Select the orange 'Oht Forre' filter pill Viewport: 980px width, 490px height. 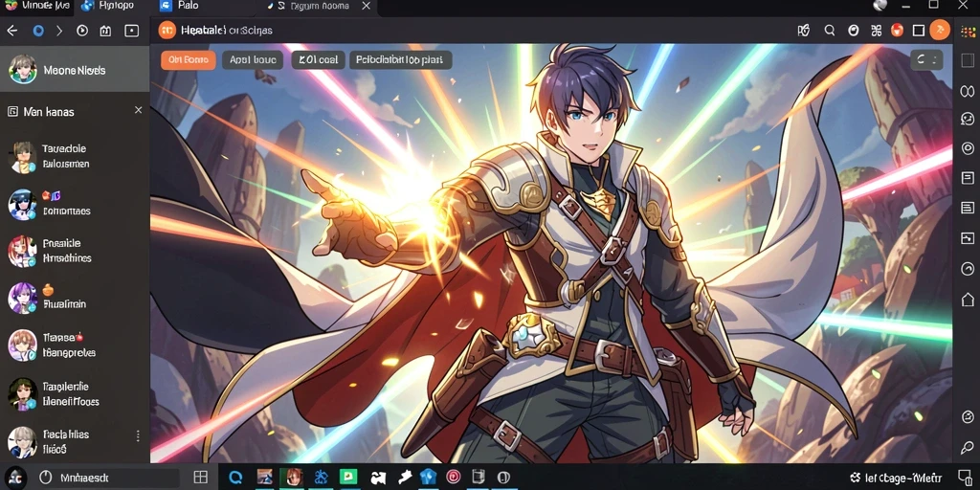pyautogui.click(x=189, y=60)
